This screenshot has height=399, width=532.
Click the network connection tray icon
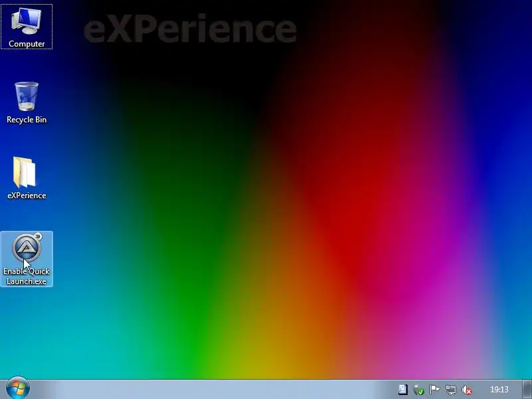click(451, 390)
